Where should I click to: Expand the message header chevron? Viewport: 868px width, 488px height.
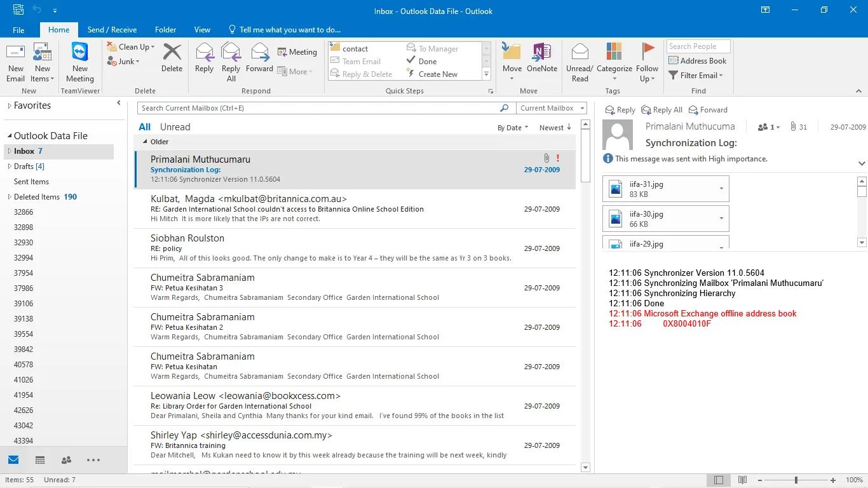click(862, 163)
